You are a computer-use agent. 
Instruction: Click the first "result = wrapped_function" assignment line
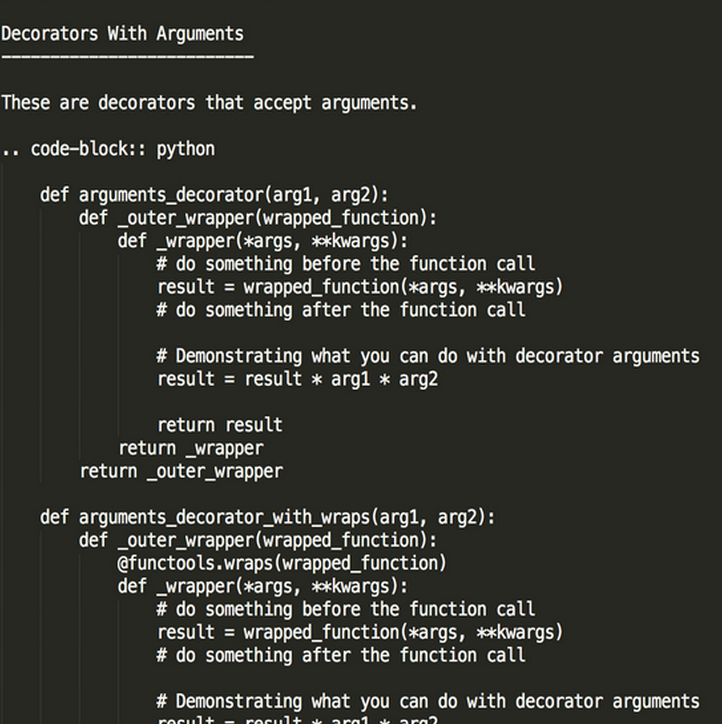(360, 287)
